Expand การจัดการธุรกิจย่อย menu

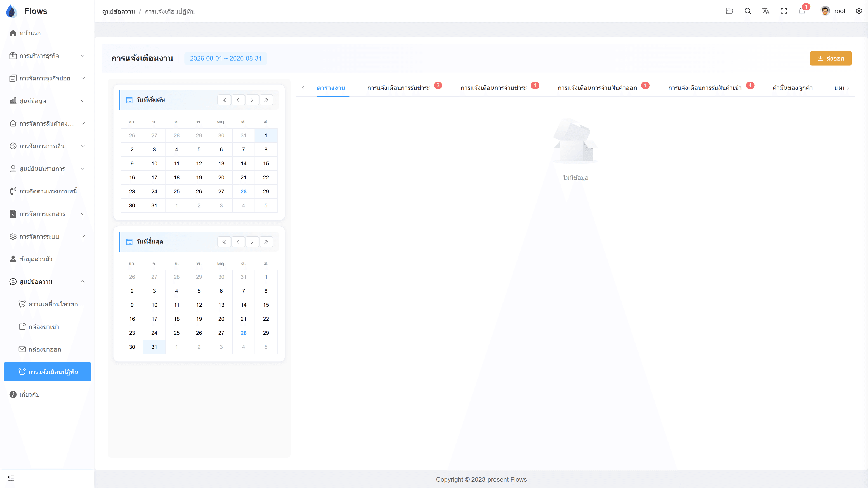point(47,78)
